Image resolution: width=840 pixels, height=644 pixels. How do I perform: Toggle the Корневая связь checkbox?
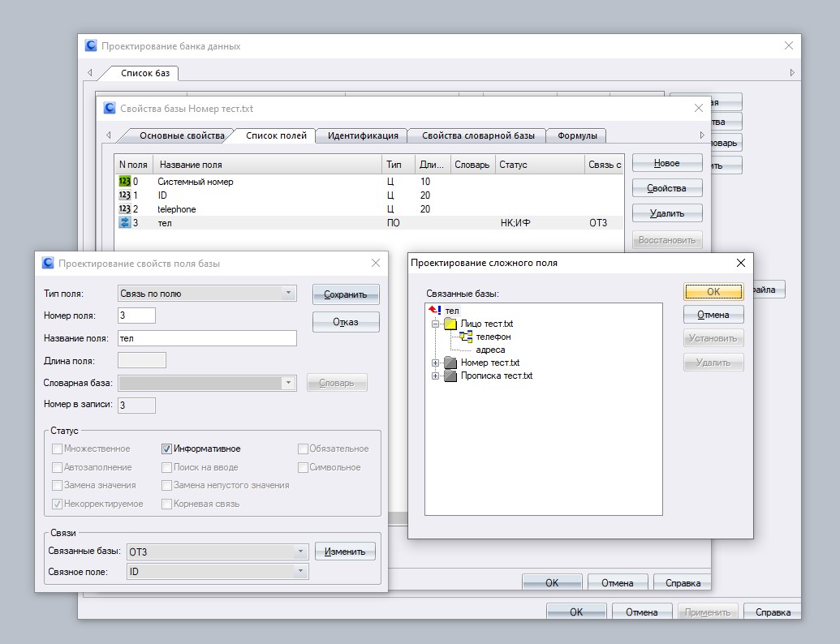(166, 504)
